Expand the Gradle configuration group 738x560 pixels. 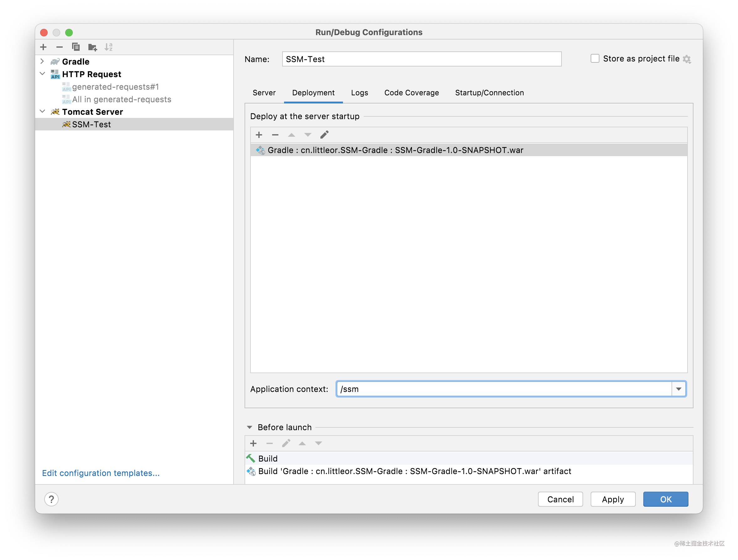coord(42,61)
